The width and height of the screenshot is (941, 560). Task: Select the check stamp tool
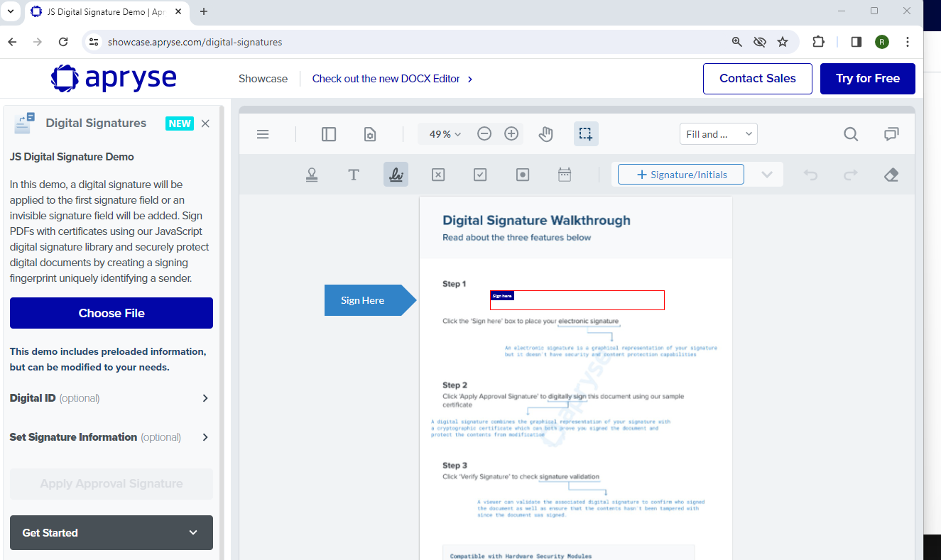click(x=480, y=175)
